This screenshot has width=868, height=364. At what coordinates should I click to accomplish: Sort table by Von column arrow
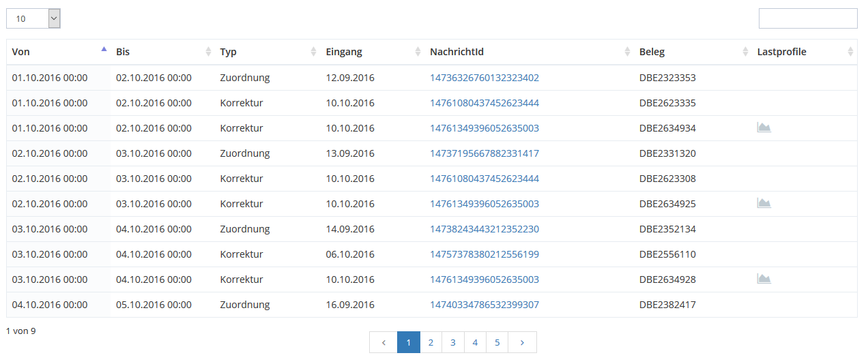104,50
